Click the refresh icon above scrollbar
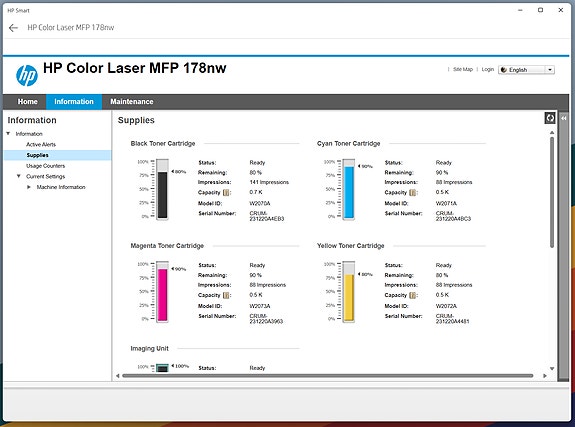This screenshot has height=427, width=575. coord(550,118)
